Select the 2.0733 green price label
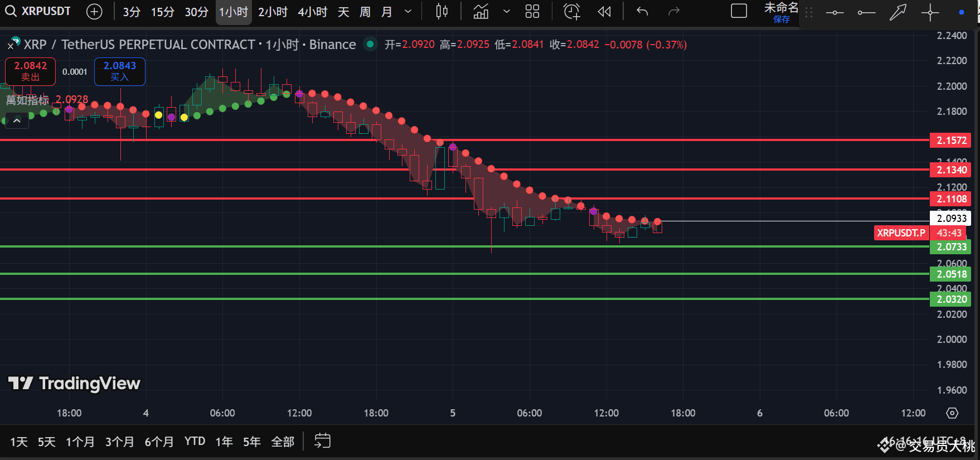Image resolution: width=980 pixels, height=460 pixels. pyautogui.click(x=951, y=247)
